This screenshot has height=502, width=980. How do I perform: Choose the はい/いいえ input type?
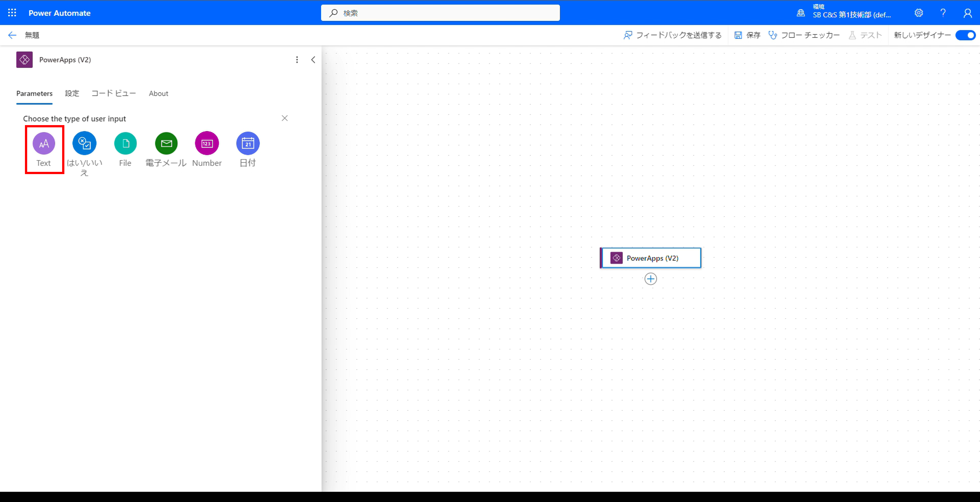point(84,154)
